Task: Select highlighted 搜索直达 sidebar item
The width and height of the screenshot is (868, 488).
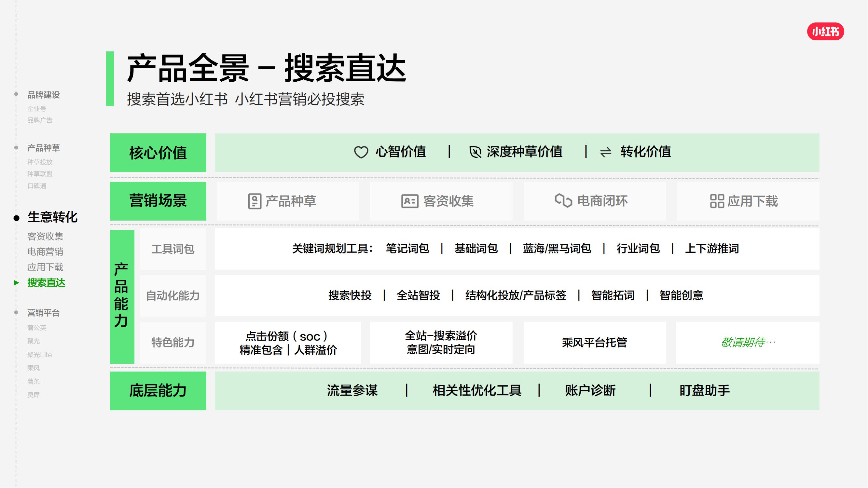Action: [x=46, y=283]
